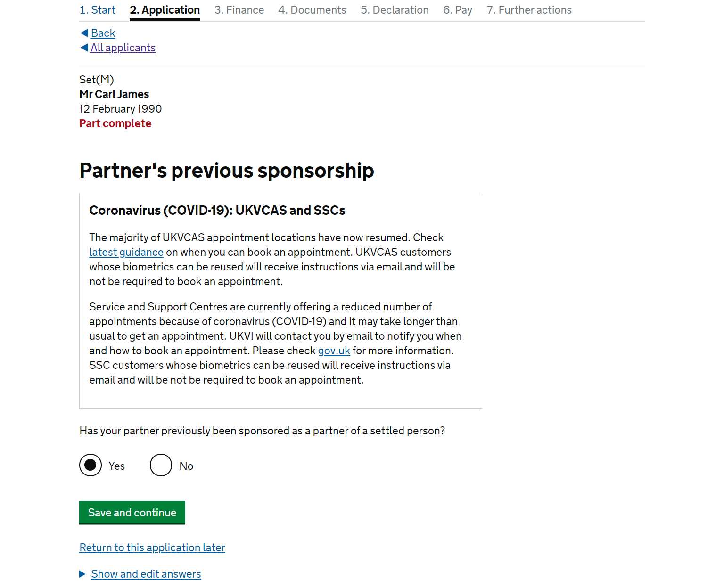Viewport: 724px width, 588px height.
Task: Open the 4. Documents step
Action: click(312, 10)
